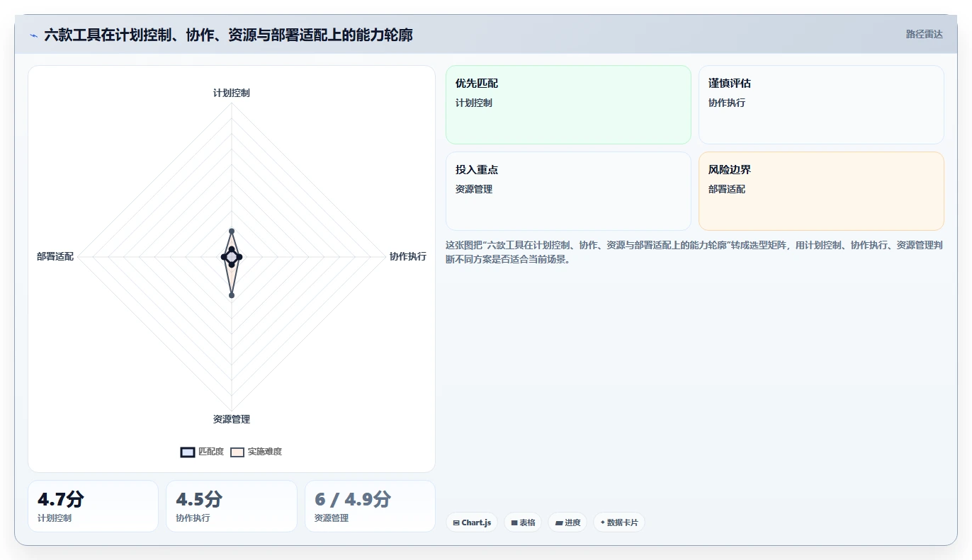
Task: Toggle the 实施难度 legend swatch
Action: (237, 452)
